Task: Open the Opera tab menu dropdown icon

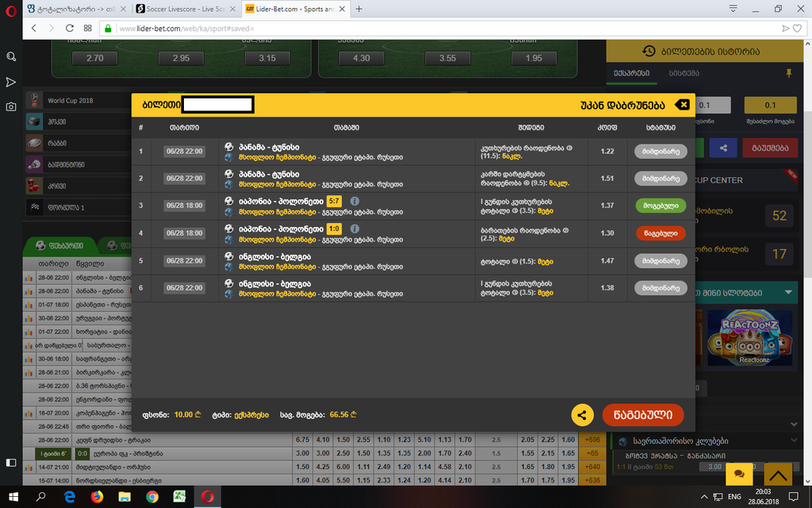Action: (x=733, y=9)
